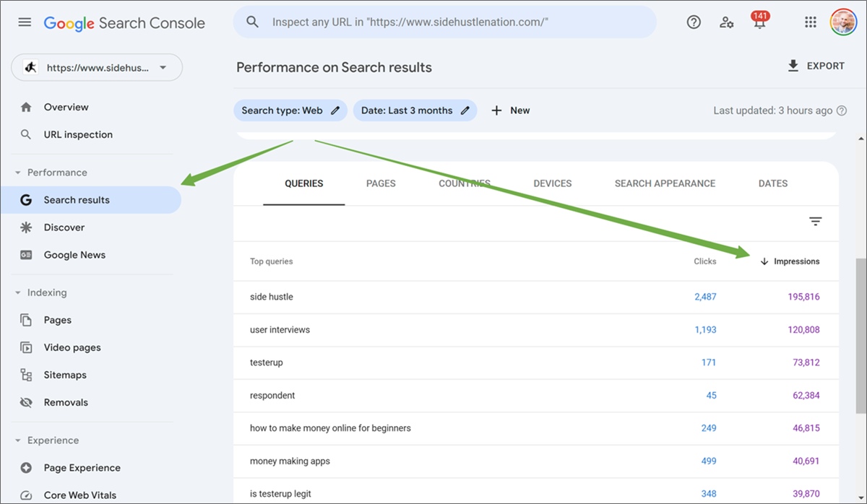The height and width of the screenshot is (504, 867).
Task: Switch to the Countries tab
Action: tap(465, 183)
